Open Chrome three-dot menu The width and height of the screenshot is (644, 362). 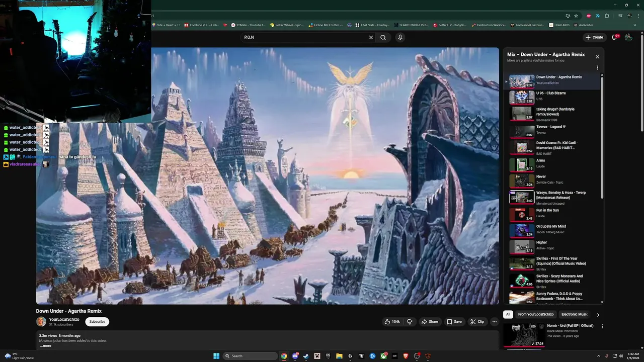click(x=637, y=16)
